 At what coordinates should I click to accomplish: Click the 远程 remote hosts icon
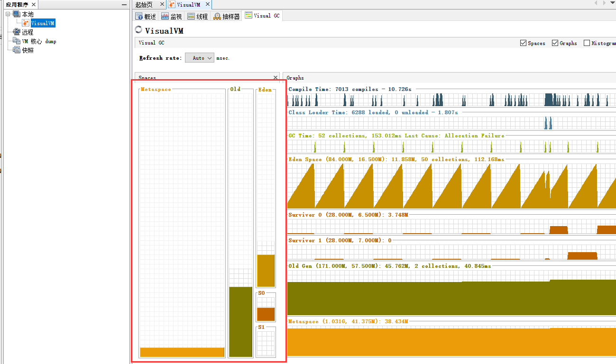17,32
